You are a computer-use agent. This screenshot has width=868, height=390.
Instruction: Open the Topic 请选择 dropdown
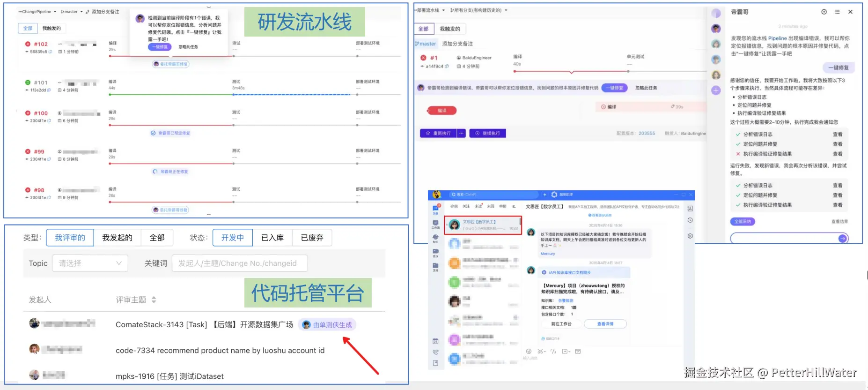pos(90,263)
